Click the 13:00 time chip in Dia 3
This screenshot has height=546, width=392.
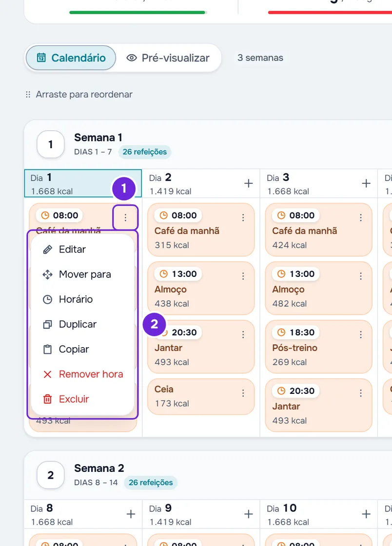pyautogui.click(x=295, y=273)
